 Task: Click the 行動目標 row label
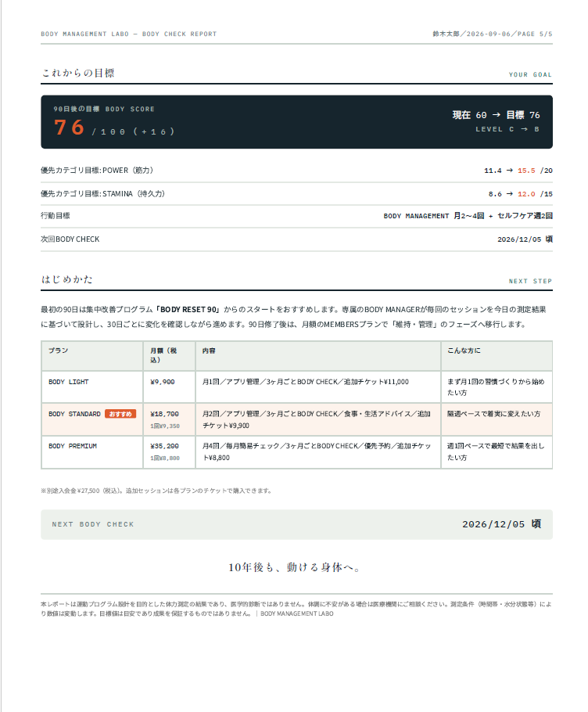(x=56, y=216)
